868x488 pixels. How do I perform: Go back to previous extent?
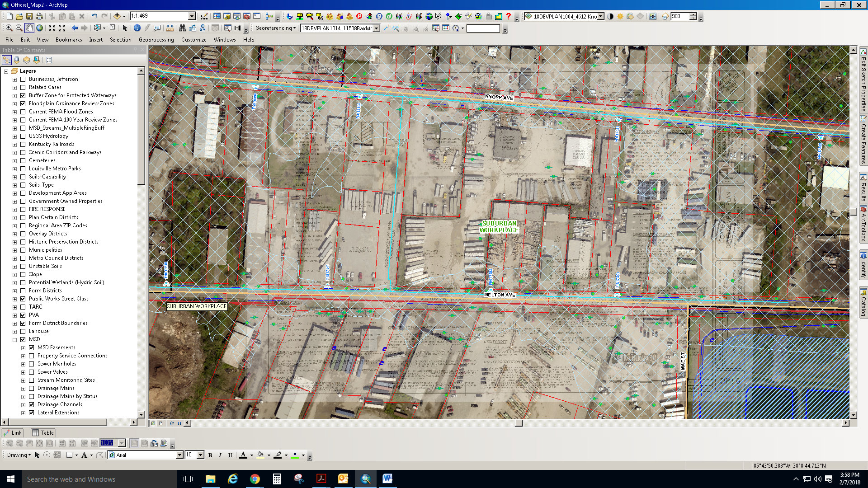point(75,28)
